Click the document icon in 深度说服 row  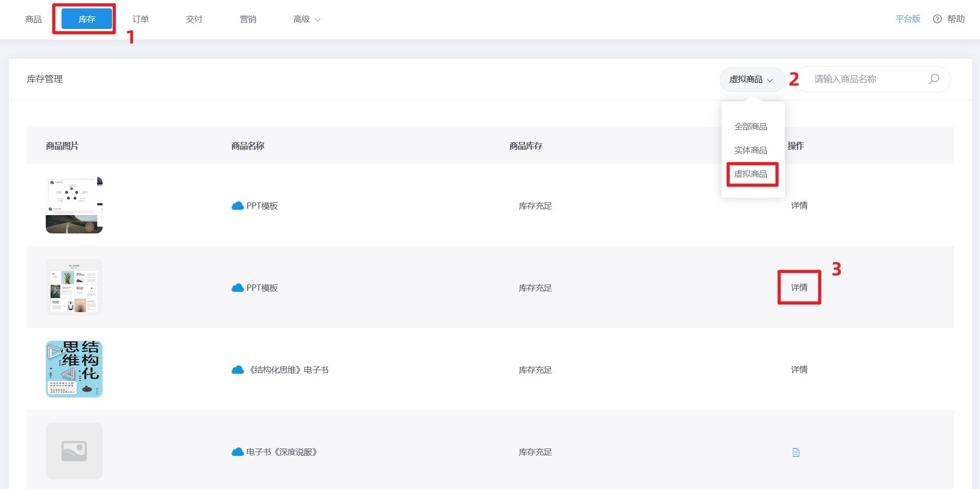click(796, 452)
